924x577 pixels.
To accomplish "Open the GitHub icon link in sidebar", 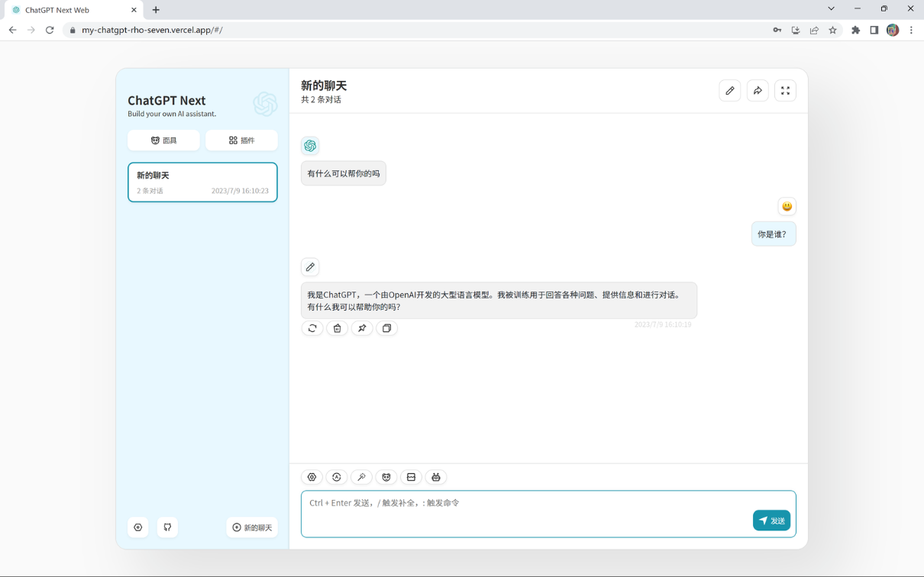I will pos(167,527).
